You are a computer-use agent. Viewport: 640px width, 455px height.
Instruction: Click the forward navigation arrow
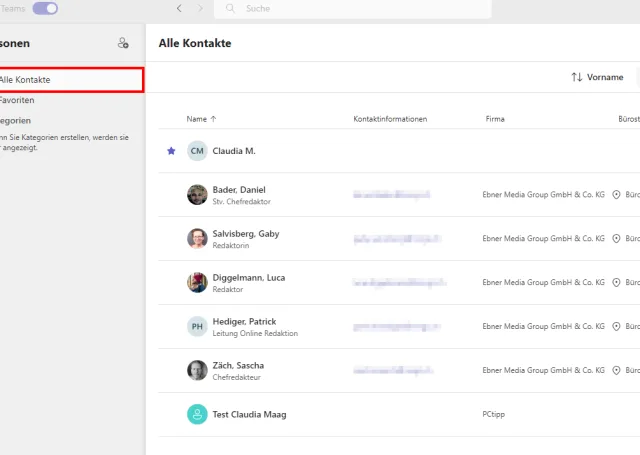(200, 8)
